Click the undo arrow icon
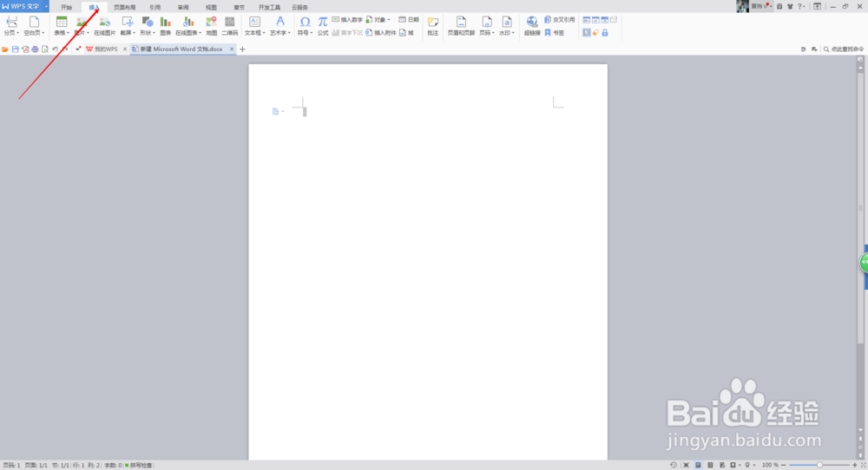This screenshot has height=470, width=868. [x=55, y=49]
